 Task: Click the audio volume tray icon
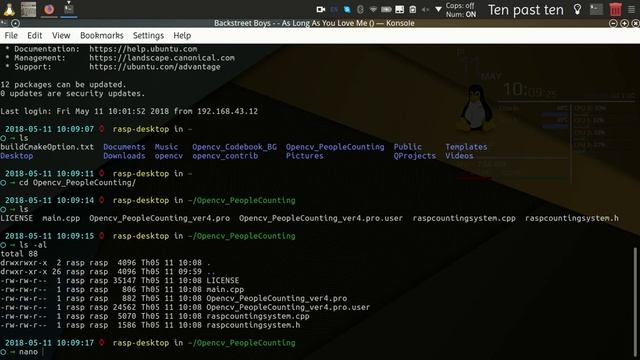click(x=425, y=9)
